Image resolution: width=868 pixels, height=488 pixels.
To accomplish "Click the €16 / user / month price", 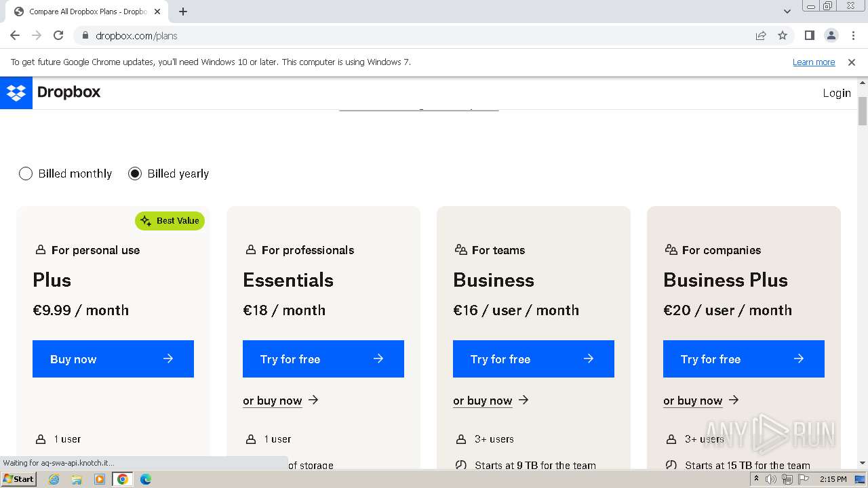I will click(516, 310).
